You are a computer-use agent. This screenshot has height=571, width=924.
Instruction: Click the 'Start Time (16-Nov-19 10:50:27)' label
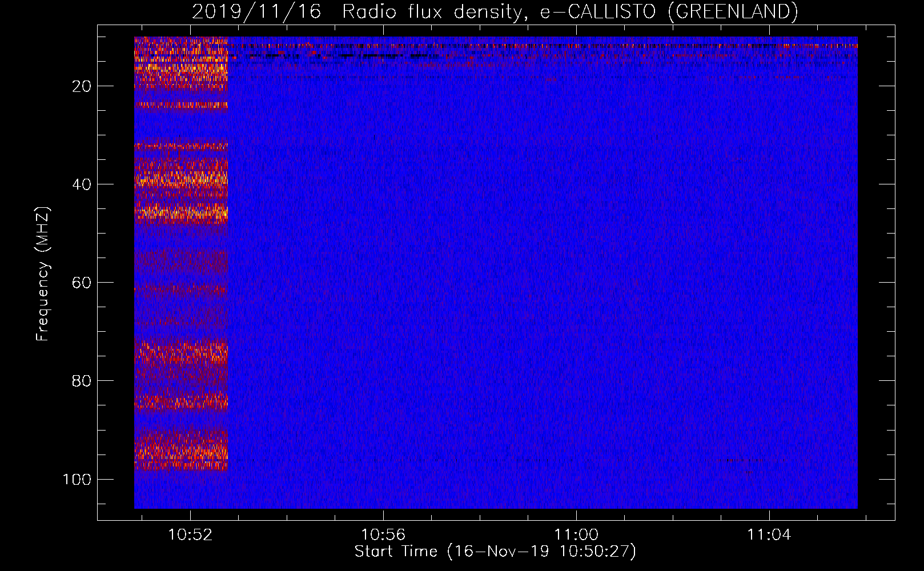click(495, 552)
